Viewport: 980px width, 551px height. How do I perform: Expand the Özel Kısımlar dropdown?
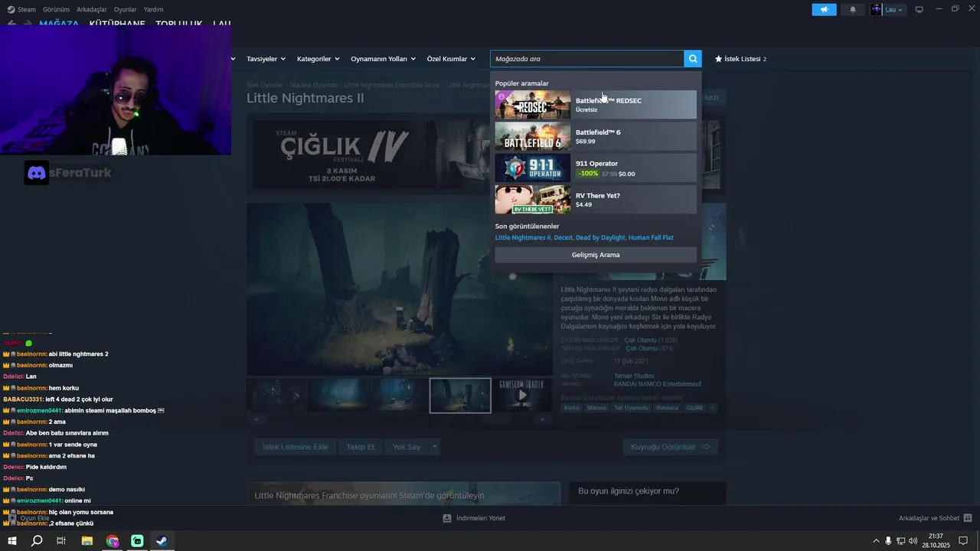pyautogui.click(x=451, y=59)
